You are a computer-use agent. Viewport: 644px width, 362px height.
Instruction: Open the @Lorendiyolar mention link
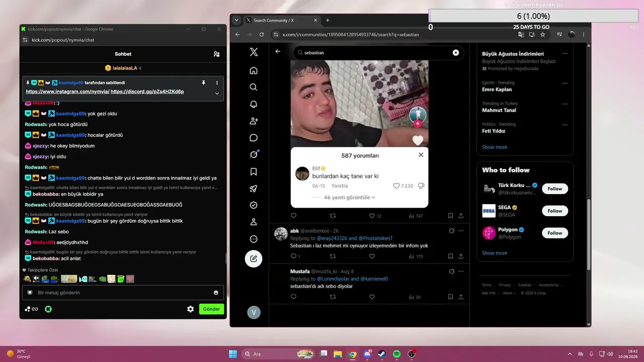pos(333,279)
